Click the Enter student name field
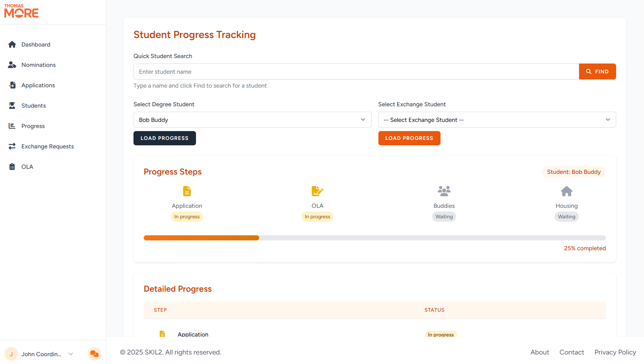Viewport: 644px width, 364px height. click(x=340, y=71)
